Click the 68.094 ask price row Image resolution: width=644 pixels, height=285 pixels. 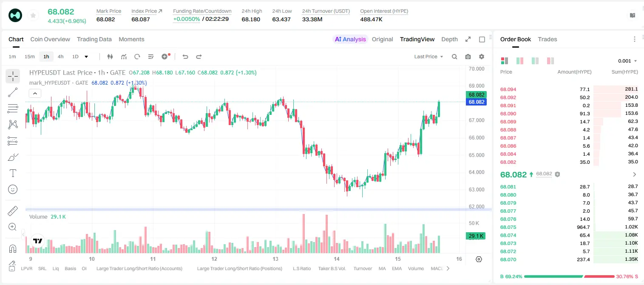(569, 89)
